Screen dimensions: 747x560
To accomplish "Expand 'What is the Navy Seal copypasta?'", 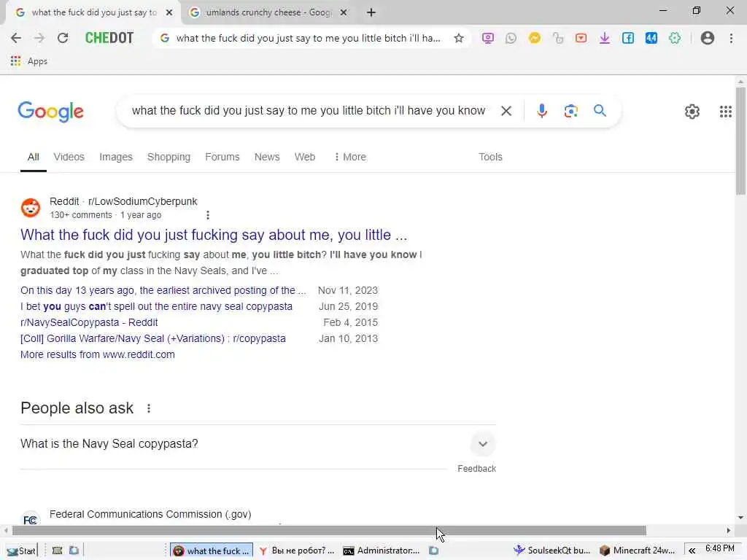I will [258, 444].
